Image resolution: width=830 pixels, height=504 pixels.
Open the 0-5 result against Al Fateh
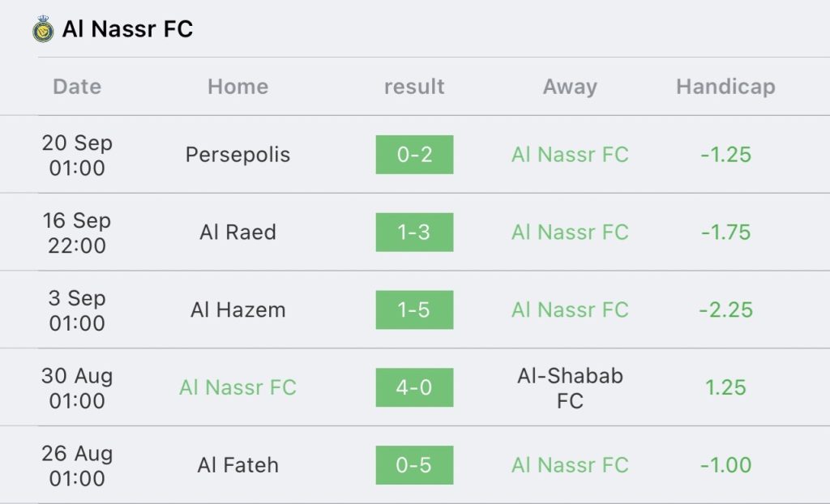point(414,465)
